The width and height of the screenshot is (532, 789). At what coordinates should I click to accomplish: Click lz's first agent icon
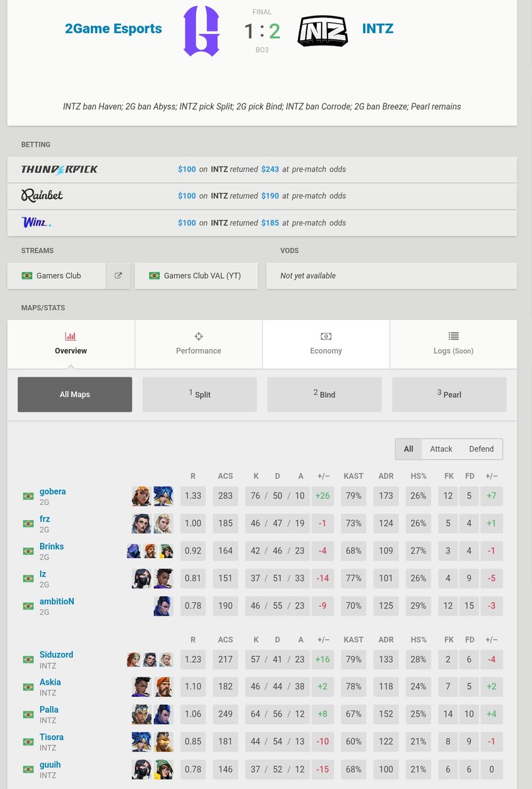pos(141,579)
